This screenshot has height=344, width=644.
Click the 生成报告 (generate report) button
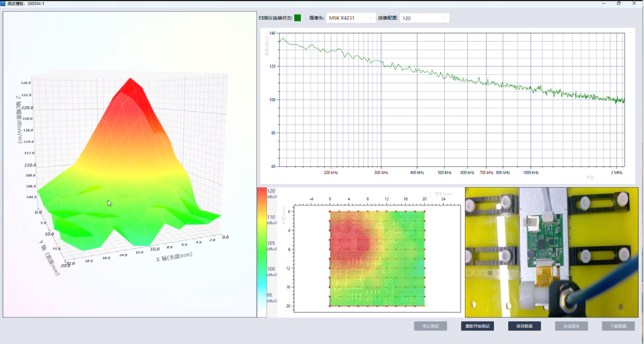(x=571, y=326)
